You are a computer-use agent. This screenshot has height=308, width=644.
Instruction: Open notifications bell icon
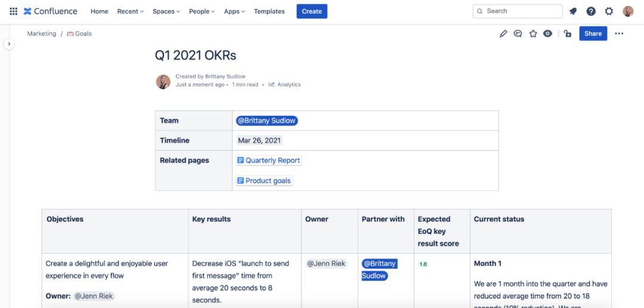(x=573, y=11)
